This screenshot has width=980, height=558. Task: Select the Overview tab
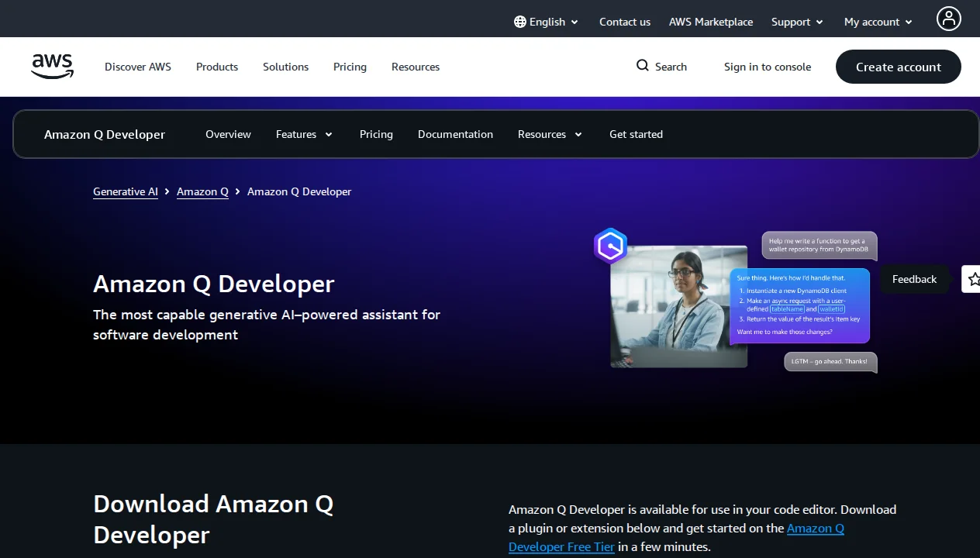pyautogui.click(x=228, y=134)
